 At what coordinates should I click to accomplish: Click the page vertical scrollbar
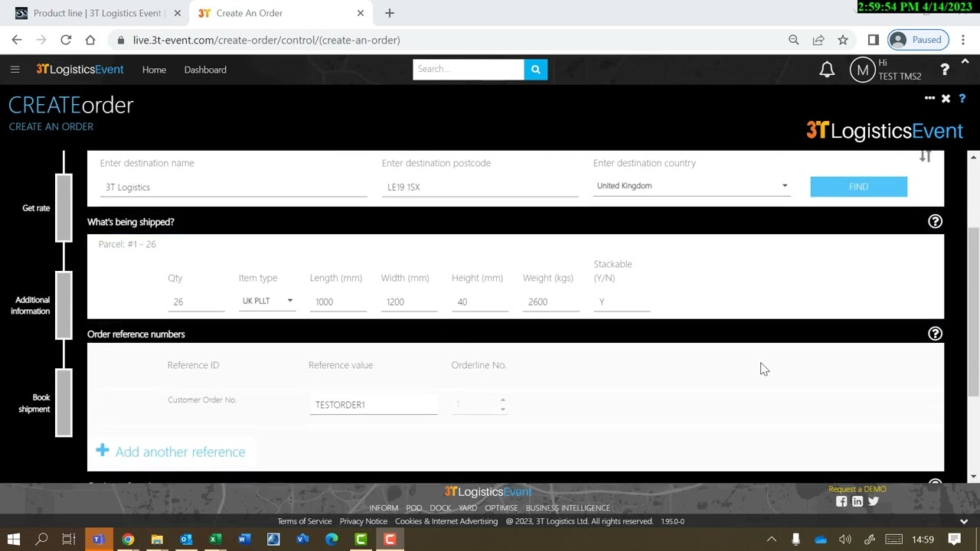(x=974, y=310)
